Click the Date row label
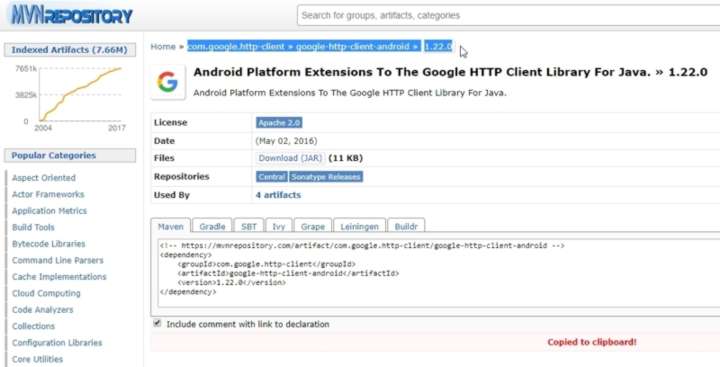720x367 pixels. (x=164, y=141)
